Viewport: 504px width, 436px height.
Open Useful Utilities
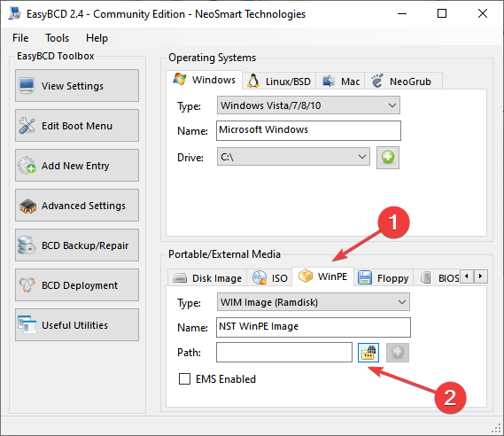(x=77, y=324)
